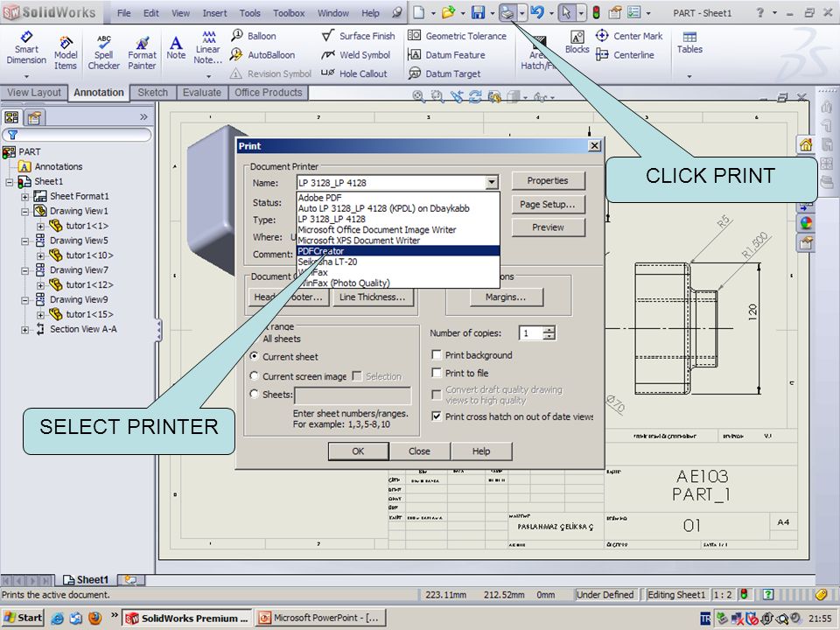
Task: Click the Sheets range input field
Action: (353, 395)
